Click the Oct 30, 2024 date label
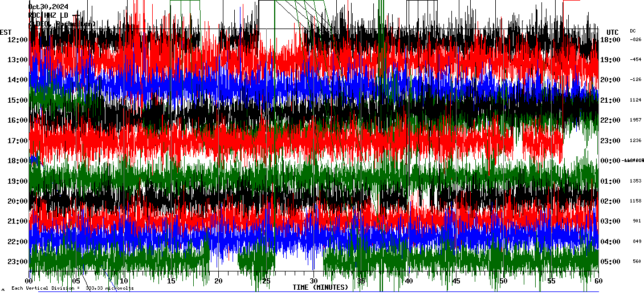Viewport: 644px width, 296px height. [x=48, y=7]
